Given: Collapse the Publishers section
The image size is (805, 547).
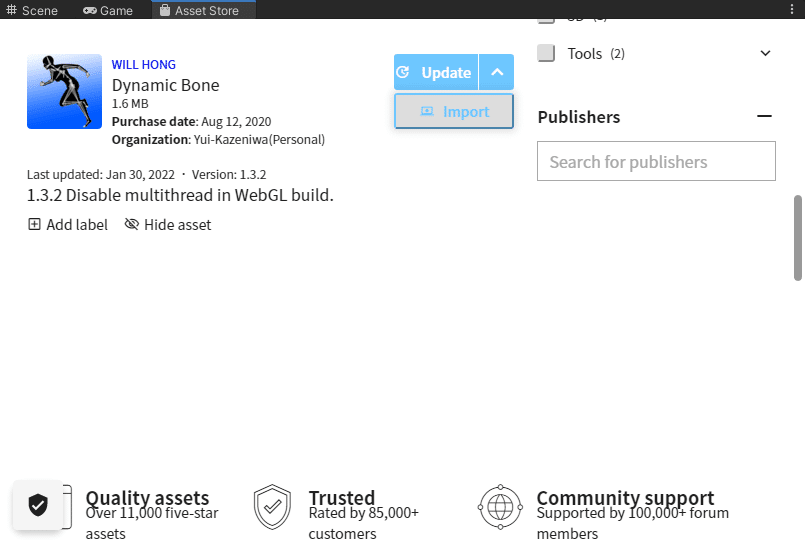Looking at the screenshot, I should pyautogui.click(x=764, y=117).
